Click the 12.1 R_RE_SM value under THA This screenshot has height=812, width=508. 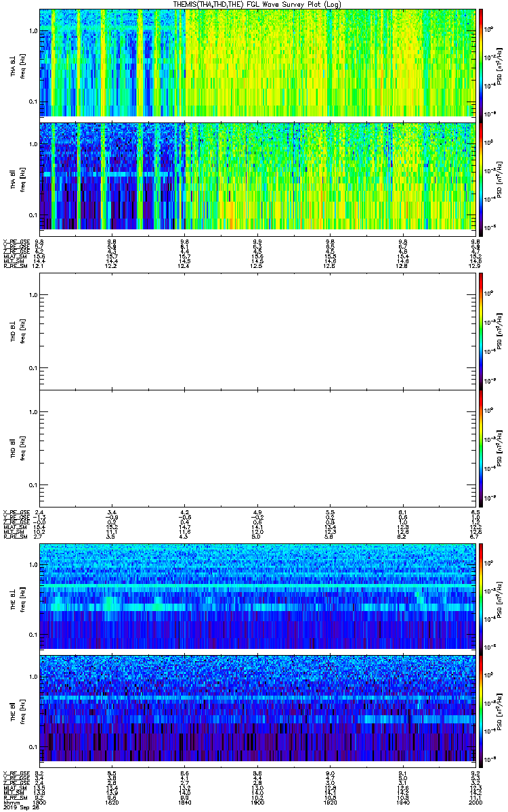tap(39, 267)
